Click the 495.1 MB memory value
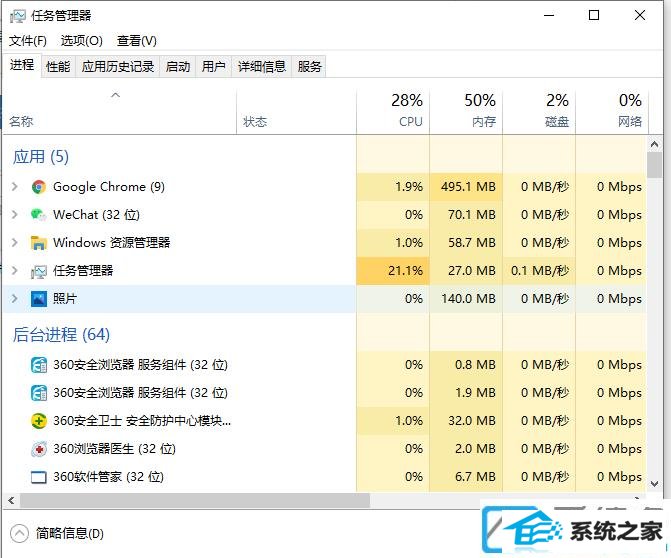The image size is (671, 558). 468,187
